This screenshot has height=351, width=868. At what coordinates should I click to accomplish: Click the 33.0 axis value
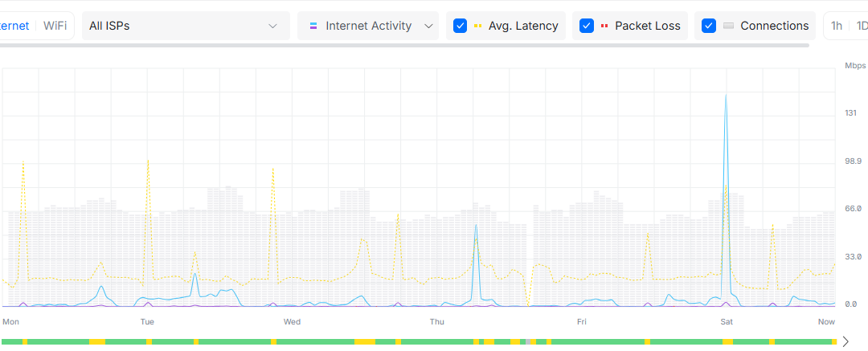point(851,256)
